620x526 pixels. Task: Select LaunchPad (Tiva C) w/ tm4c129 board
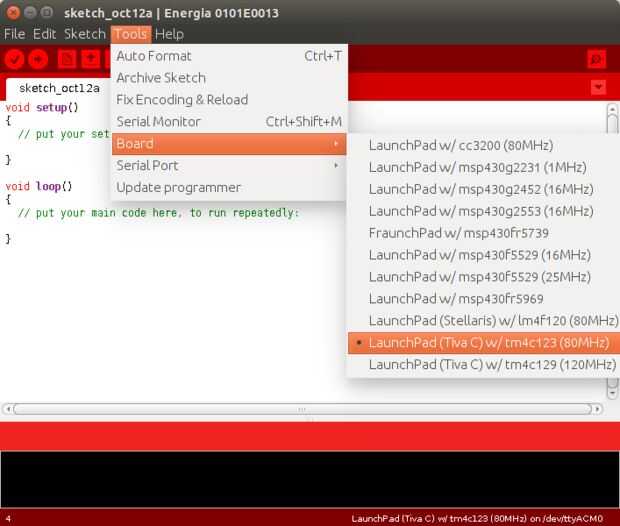click(484, 365)
